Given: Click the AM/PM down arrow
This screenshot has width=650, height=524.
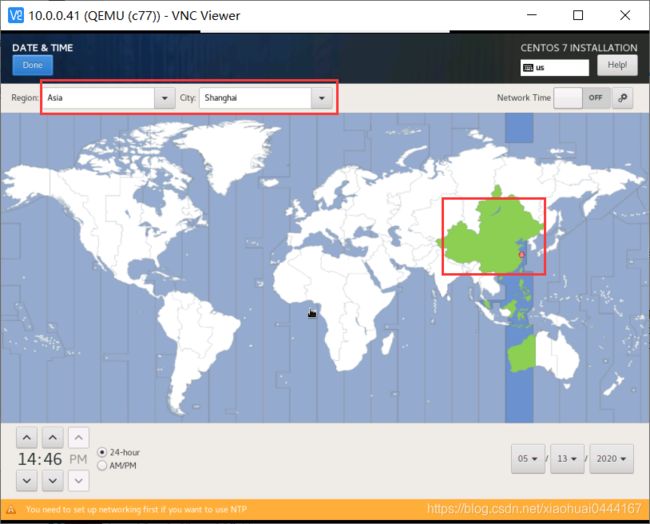Looking at the screenshot, I should (x=78, y=480).
